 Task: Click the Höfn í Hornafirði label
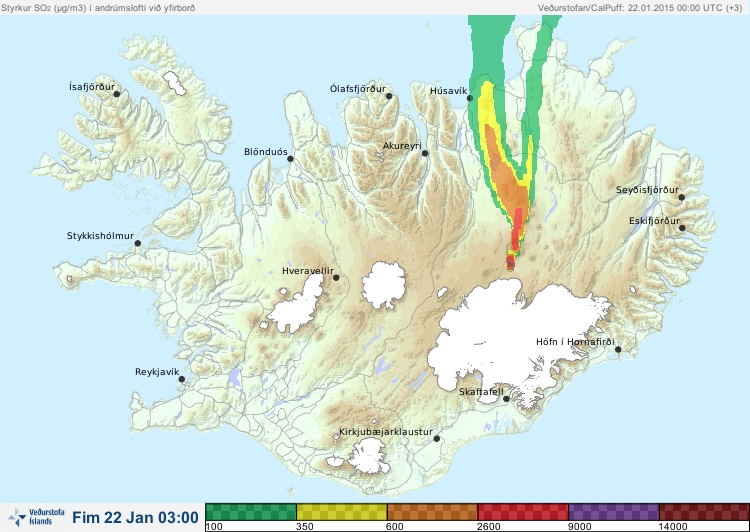click(x=575, y=342)
